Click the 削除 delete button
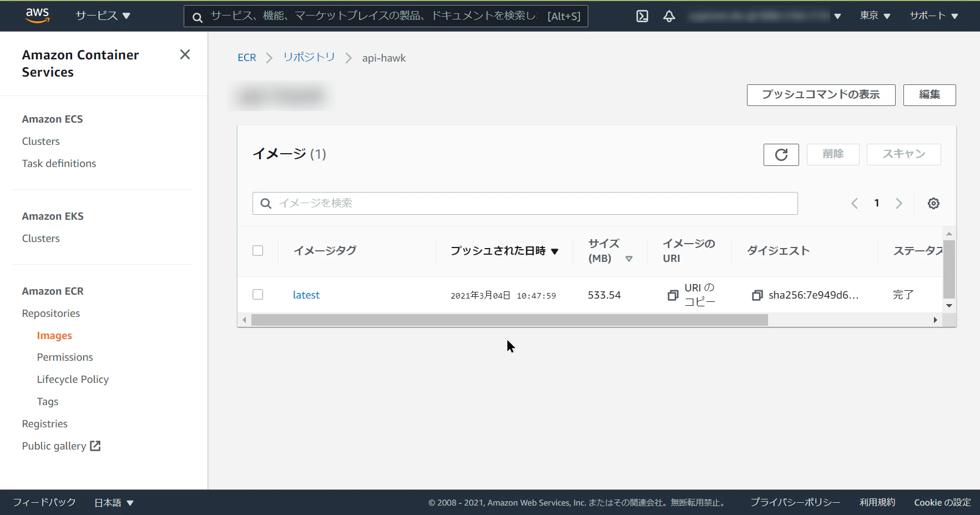The image size is (980, 515). pyautogui.click(x=833, y=154)
